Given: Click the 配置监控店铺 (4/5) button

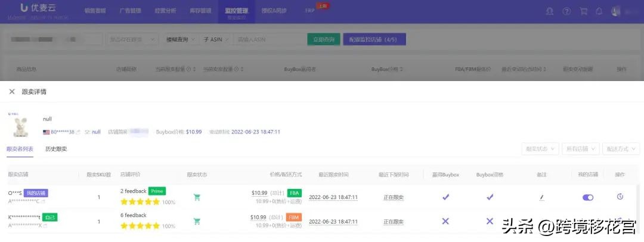Looking at the screenshot, I should [x=374, y=39].
